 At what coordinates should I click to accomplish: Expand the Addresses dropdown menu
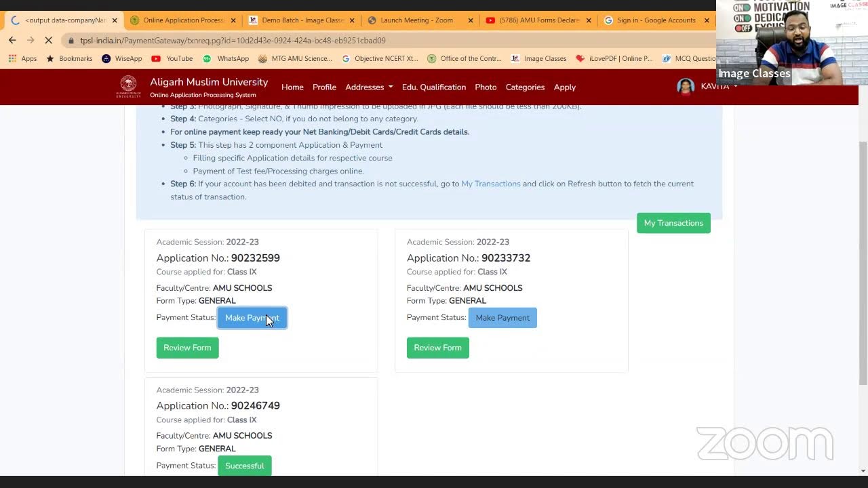pos(369,87)
